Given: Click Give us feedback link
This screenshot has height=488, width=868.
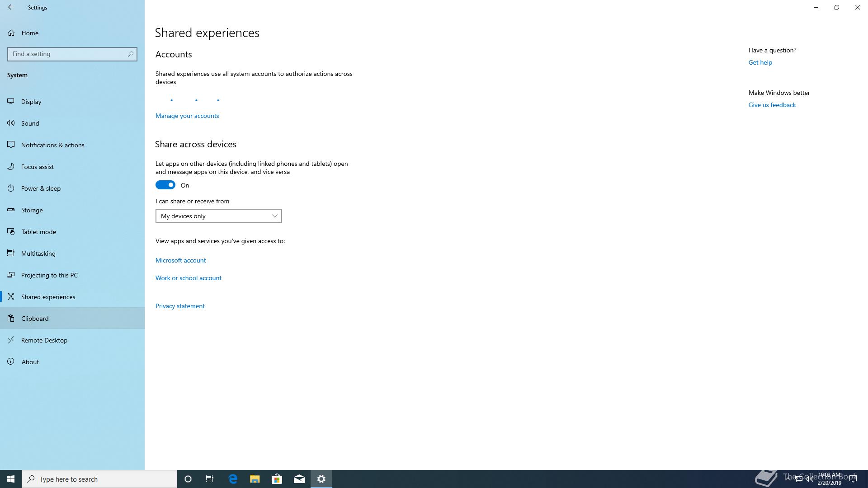Looking at the screenshot, I should 772,105.
